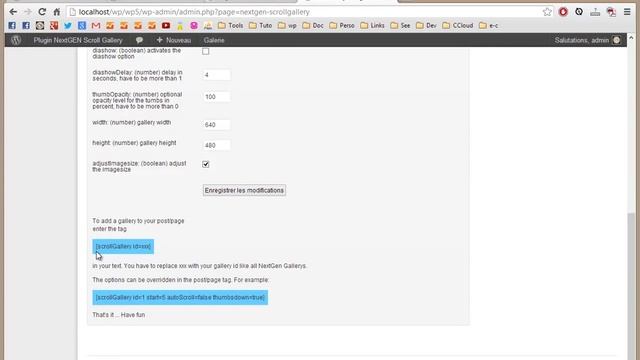Open the comments bubble in admin bar
Screen dimensions: 640x360
pos(139,40)
